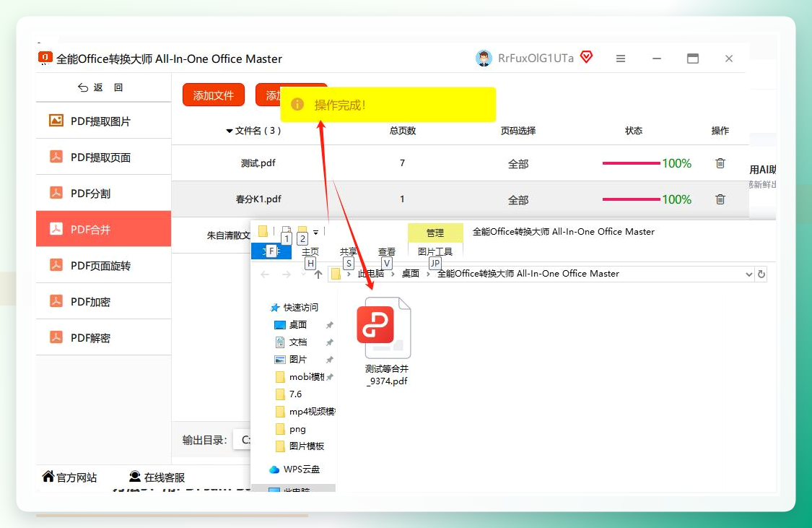Click 此电脑 in the address breadcrumb
Viewport: 812px width, 528px height.
[371, 274]
